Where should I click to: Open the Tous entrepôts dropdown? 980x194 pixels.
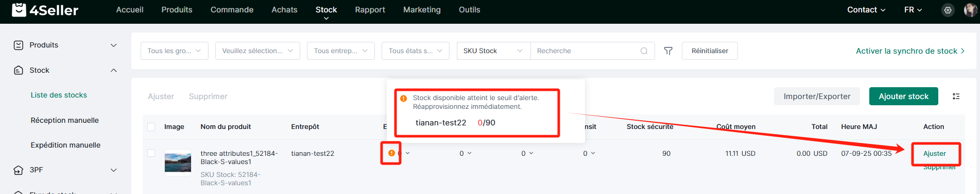pyautogui.click(x=340, y=51)
